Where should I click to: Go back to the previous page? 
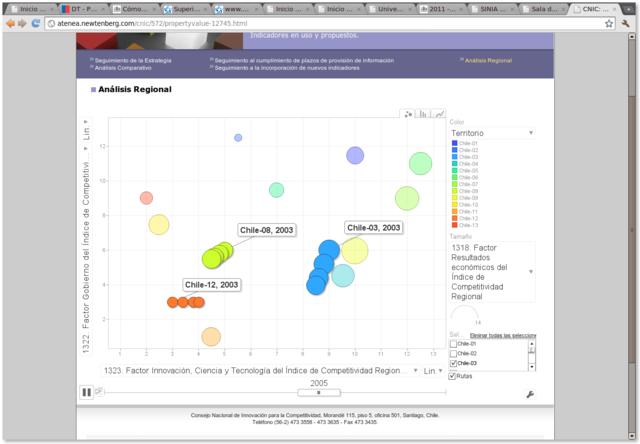pos(10,22)
